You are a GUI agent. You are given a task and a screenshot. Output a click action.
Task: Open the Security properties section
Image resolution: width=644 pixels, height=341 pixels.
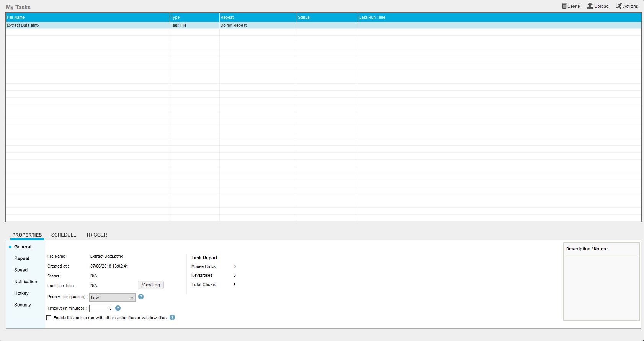coord(23,305)
